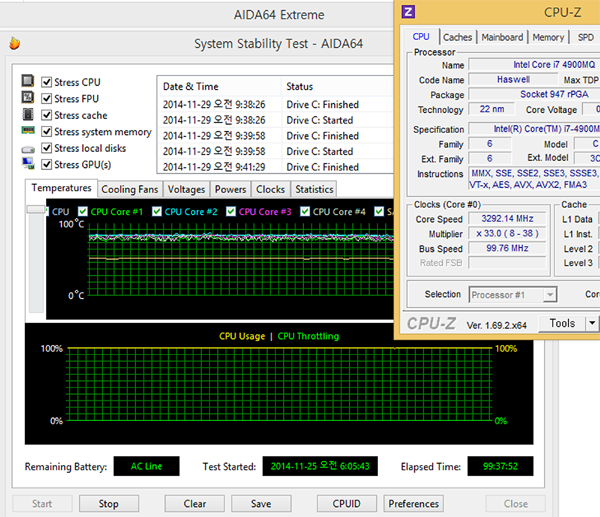Viewport: 600px width, 517px height.
Task: Hide CPU Core #1 temperature line
Action: [83, 212]
